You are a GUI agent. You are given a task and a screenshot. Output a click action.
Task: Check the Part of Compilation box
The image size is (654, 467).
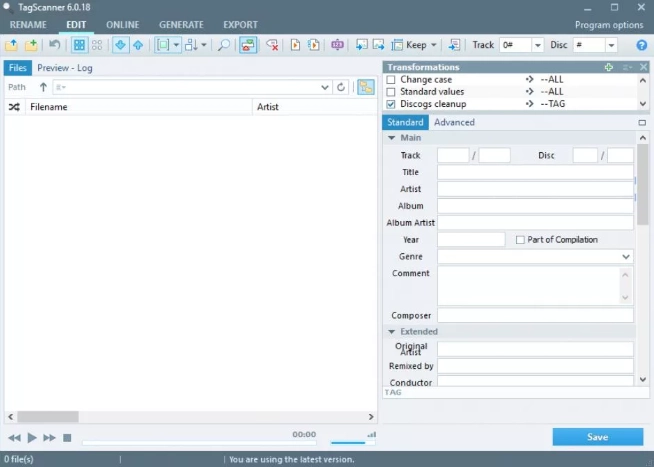coord(520,240)
